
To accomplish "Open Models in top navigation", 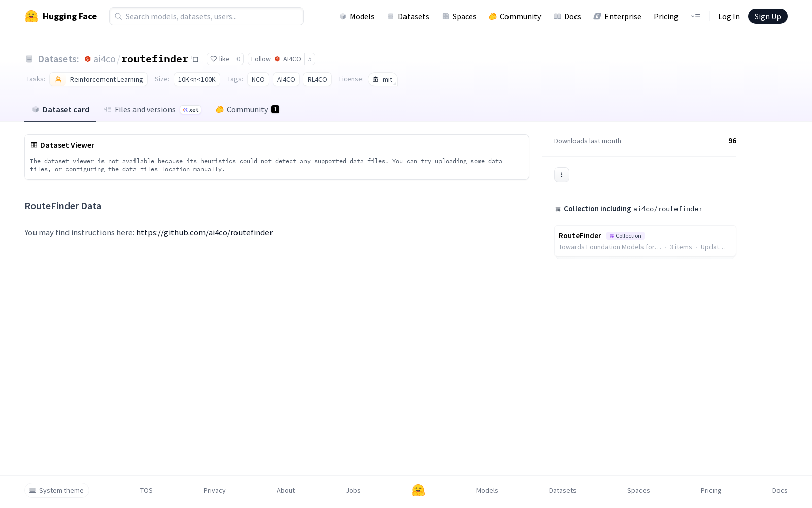I will [357, 16].
